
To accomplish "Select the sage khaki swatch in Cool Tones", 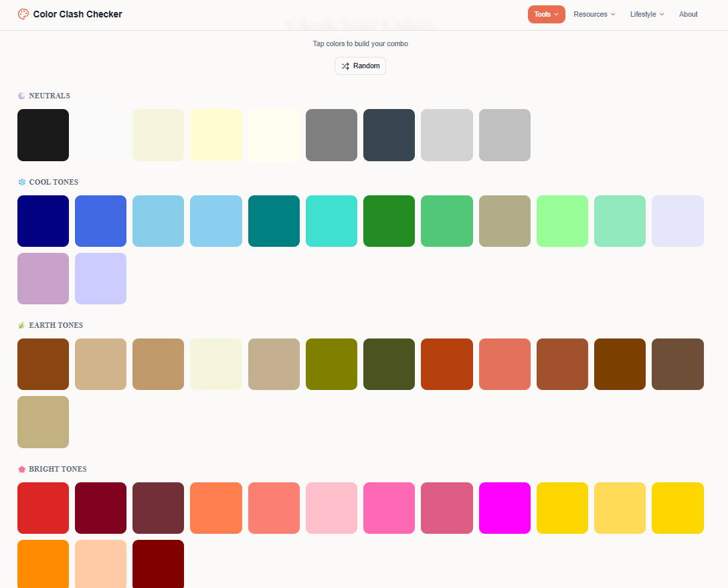I will (x=505, y=221).
